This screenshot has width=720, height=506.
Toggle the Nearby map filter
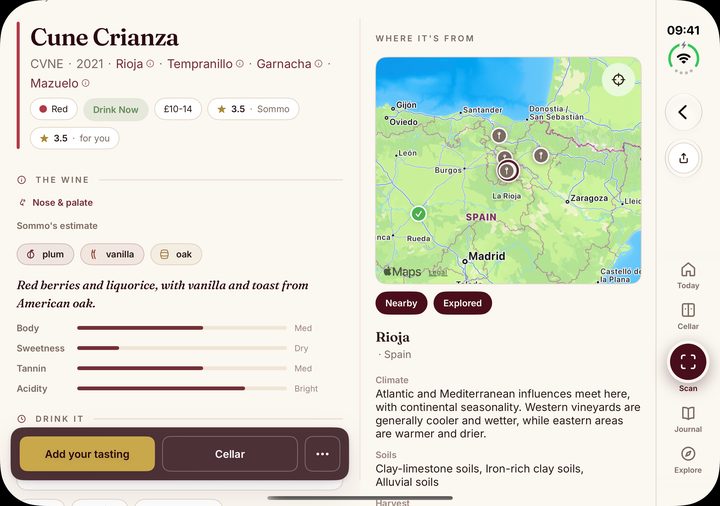tap(401, 303)
